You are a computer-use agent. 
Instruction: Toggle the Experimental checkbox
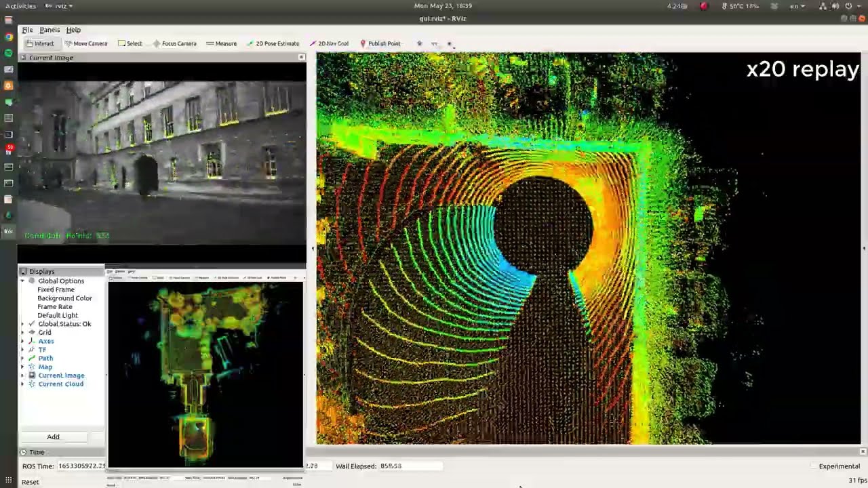[x=814, y=466]
